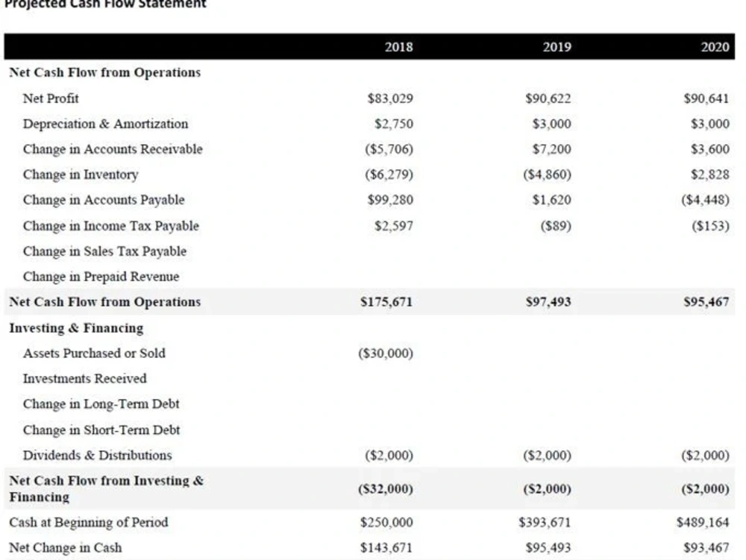Select the Net Profit row label
This screenshot has width=746, height=560.
point(51,98)
